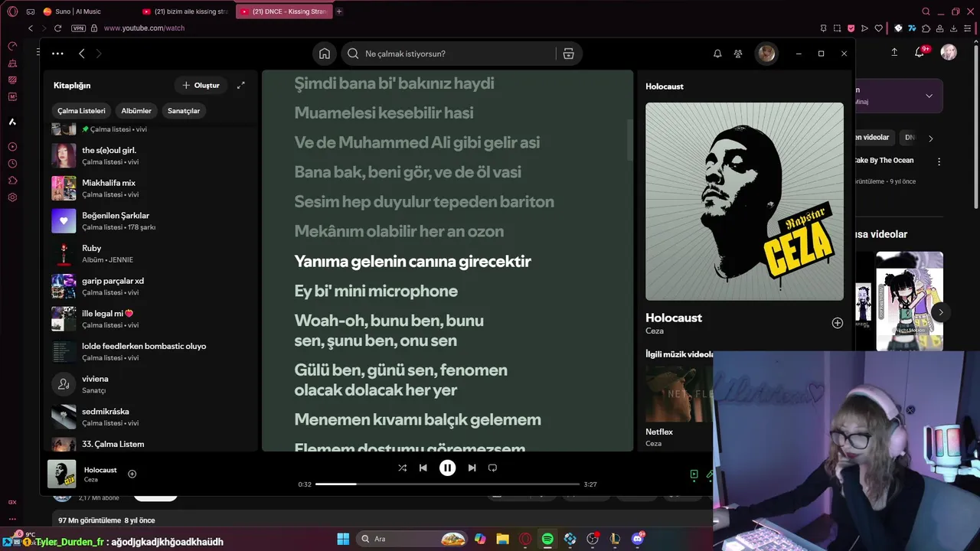Image resolution: width=980 pixels, height=551 pixels.
Task: Toggle now playing view icon
Action: coord(694,474)
